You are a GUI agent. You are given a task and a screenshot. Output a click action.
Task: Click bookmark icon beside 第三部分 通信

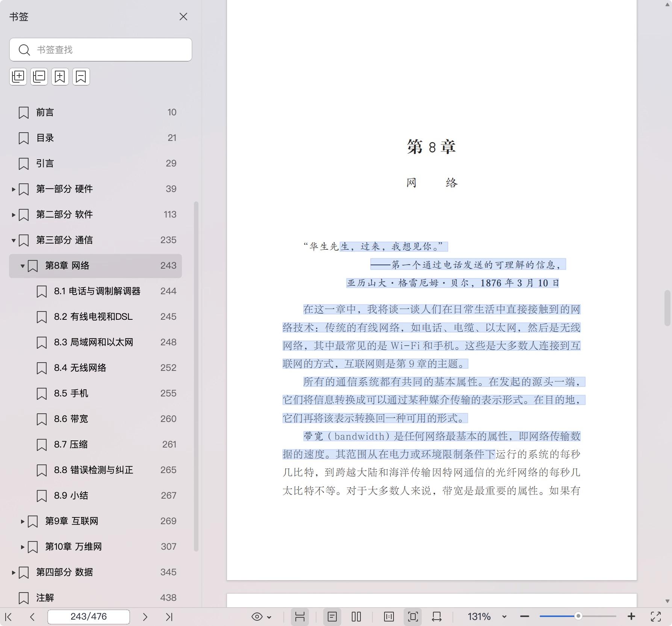[x=24, y=240]
